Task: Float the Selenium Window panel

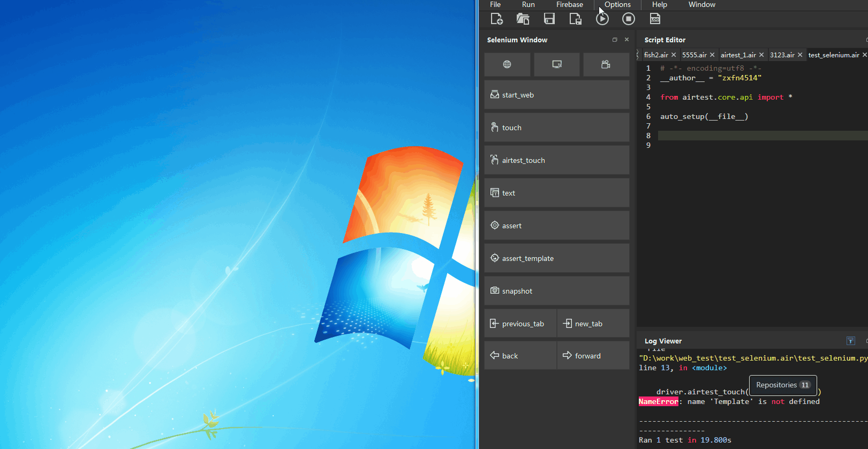Action: pyautogui.click(x=615, y=40)
